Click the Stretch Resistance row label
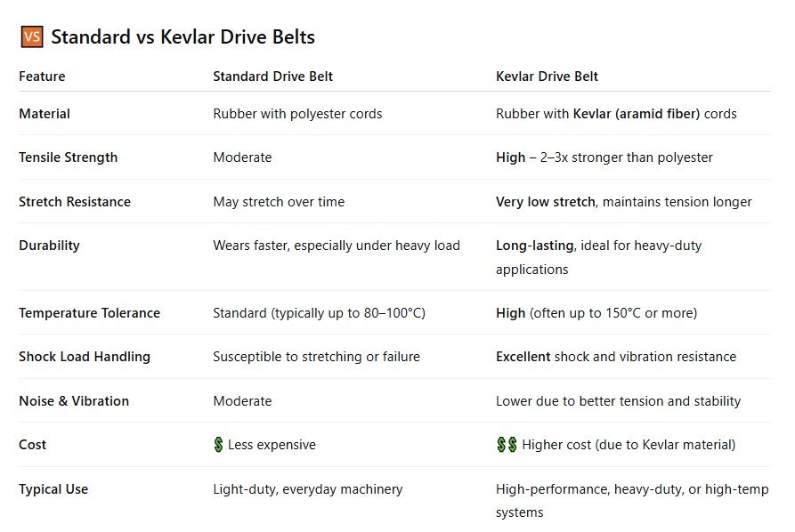 [x=75, y=202]
